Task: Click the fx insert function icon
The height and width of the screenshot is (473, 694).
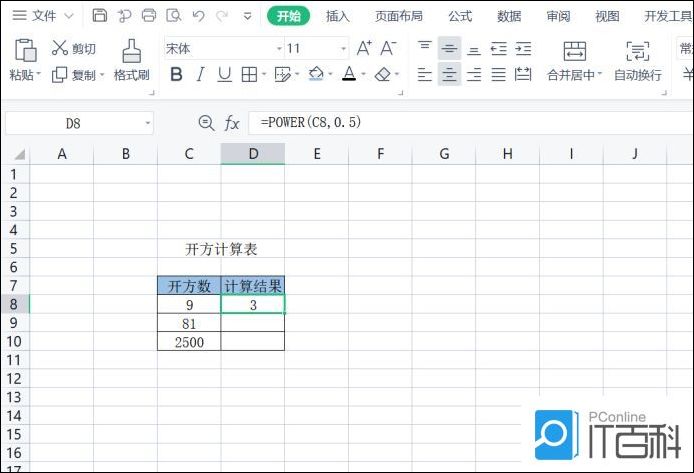Action: [232, 123]
